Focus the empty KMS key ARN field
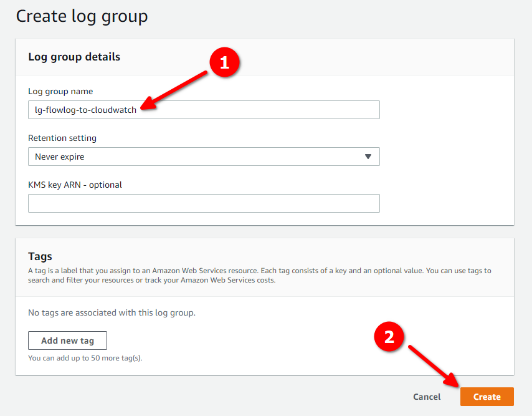 click(x=204, y=203)
